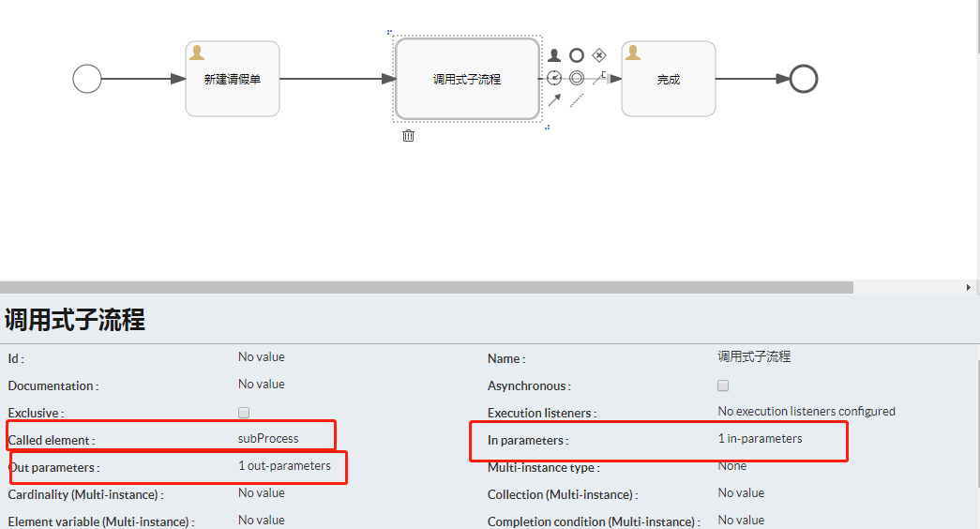Click the horizontal canvas scrollbar thumb
Viewport: 980px width, 529px height.
(x=427, y=287)
